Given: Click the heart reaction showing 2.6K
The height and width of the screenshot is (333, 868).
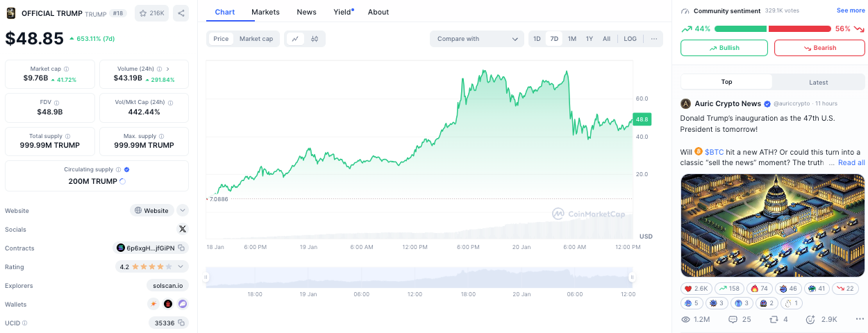Looking at the screenshot, I should [696, 289].
